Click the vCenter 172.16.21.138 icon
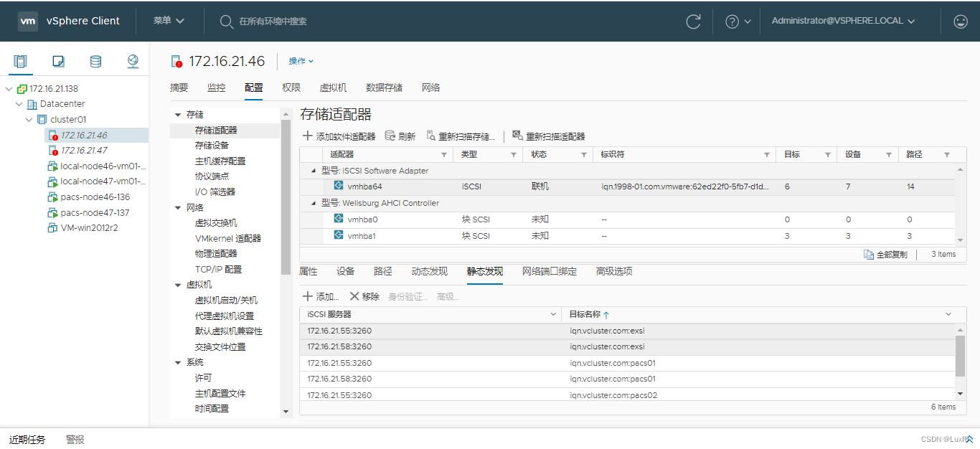 (x=22, y=89)
